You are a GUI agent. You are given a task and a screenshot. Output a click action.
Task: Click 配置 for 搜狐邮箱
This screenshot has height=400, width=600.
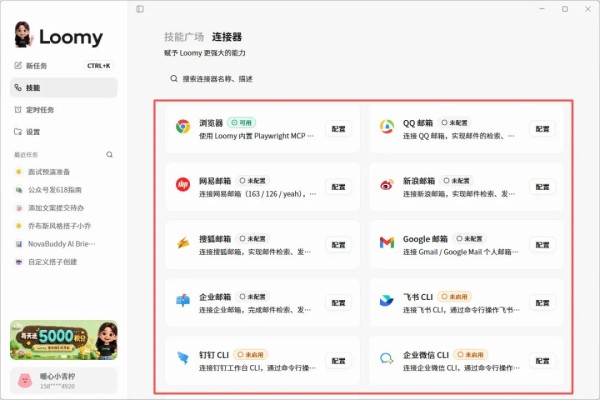[x=338, y=245]
